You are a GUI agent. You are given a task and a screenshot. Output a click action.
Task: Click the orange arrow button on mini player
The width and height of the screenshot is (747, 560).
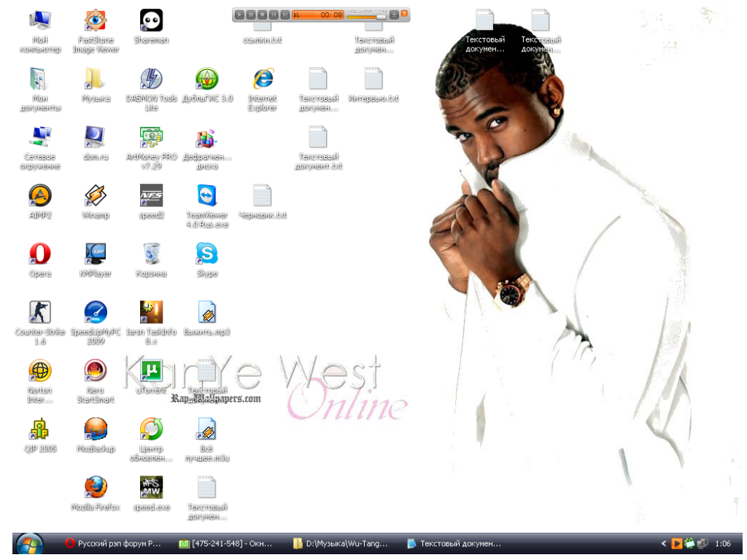click(x=404, y=13)
